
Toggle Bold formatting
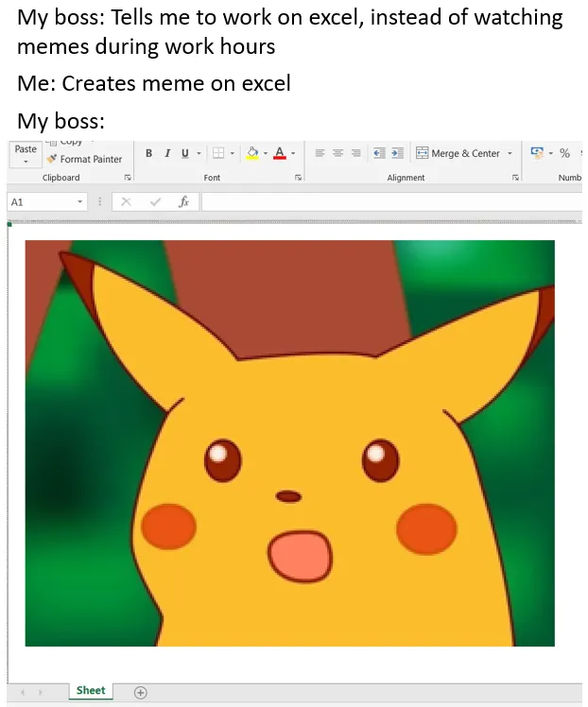(x=148, y=153)
